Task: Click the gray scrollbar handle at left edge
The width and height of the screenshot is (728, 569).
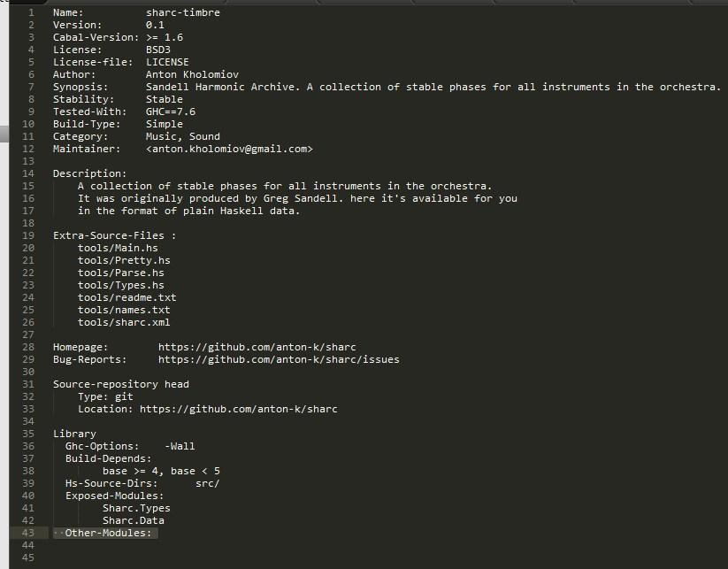Action: click(4, 134)
